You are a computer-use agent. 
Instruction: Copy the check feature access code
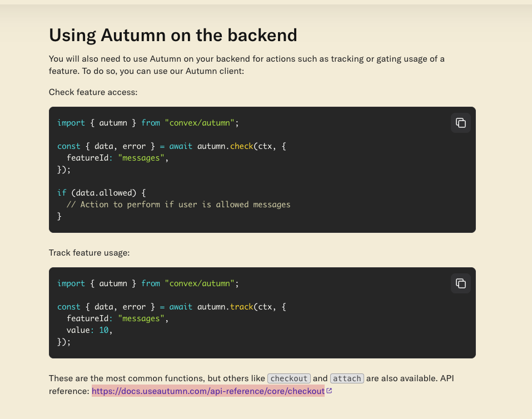tap(460, 123)
